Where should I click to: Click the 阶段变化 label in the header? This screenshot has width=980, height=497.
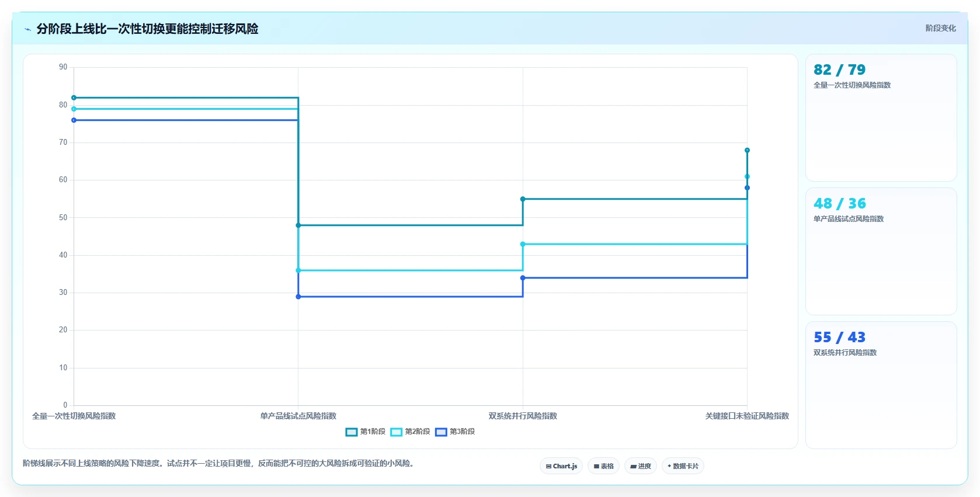coord(940,28)
